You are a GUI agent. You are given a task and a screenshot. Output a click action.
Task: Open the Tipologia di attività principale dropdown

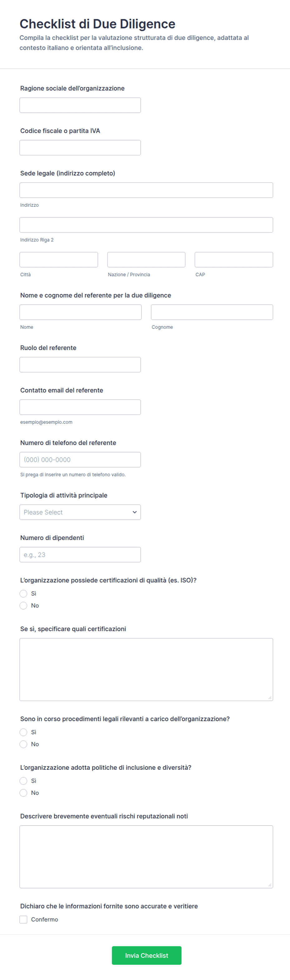point(80,512)
